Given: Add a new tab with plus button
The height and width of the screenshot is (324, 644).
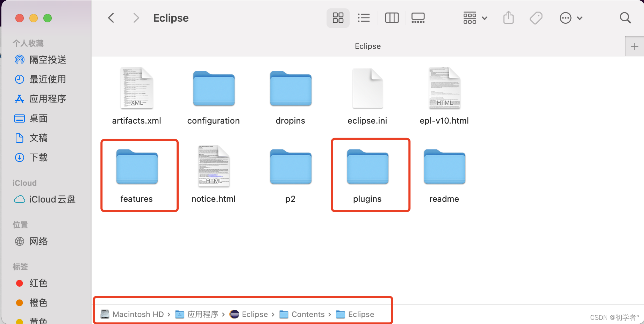Looking at the screenshot, I should click(x=635, y=46).
